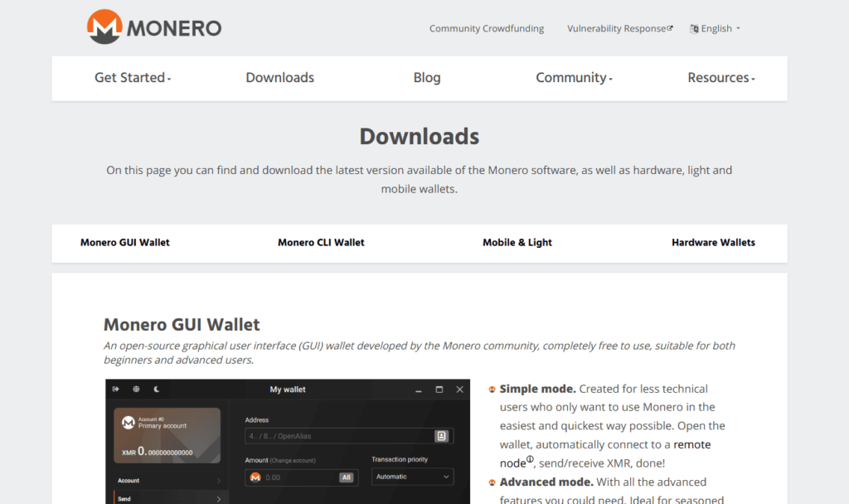Click the external-link icon after Vulnerability Response
849x504 pixels.
point(670,27)
